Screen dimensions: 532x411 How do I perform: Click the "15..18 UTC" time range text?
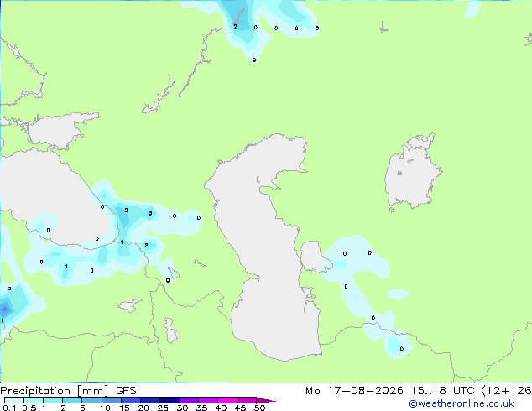pyautogui.click(x=442, y=391)
